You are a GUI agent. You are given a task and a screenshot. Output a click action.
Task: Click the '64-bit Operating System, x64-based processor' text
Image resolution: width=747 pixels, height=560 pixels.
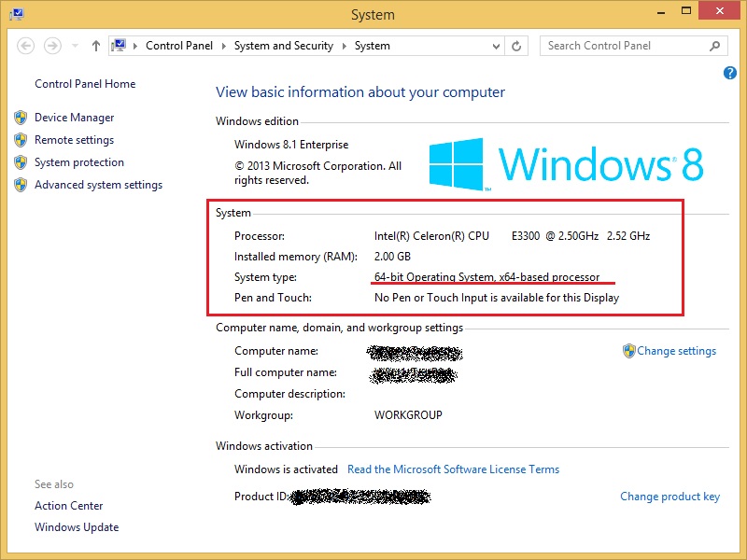click(486, 276)
